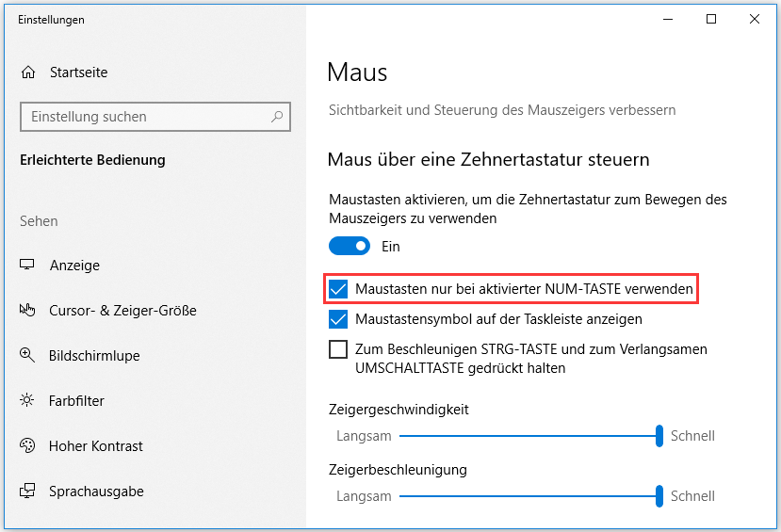Click the Farbfilter sun icon
The height and width of the screenshot is (532, 781).
[x=27, y=400]
